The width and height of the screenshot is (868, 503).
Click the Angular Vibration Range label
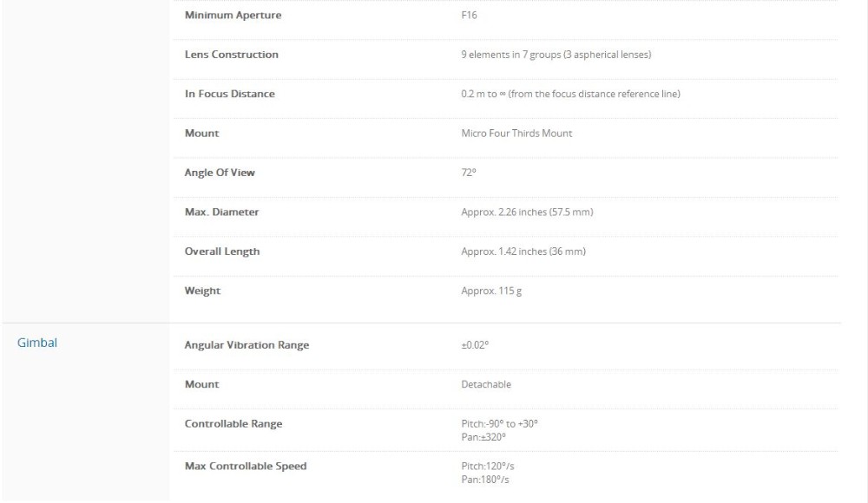(247, 345)
